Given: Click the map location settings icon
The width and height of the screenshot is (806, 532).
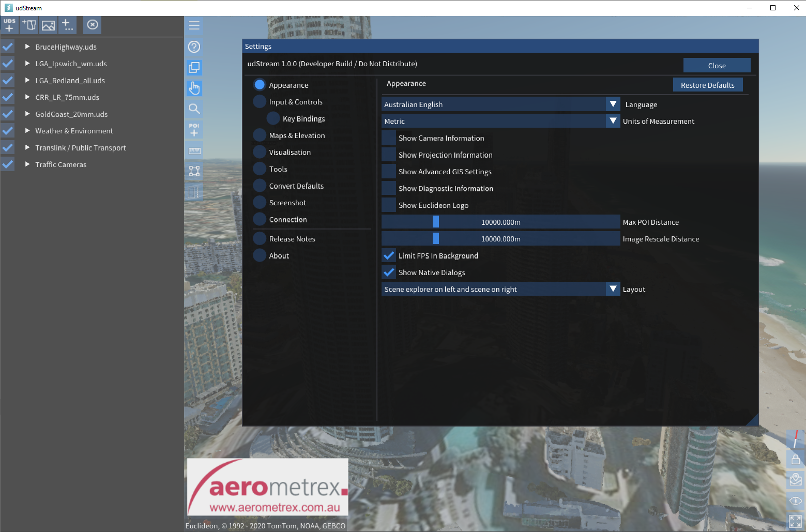Looking at the screenshot, I should click(796, 480).
